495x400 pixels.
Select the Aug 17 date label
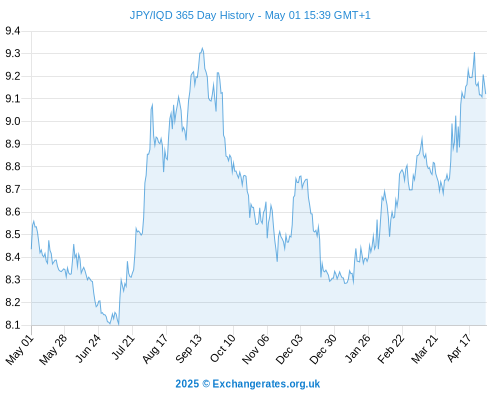coord(155,348)
